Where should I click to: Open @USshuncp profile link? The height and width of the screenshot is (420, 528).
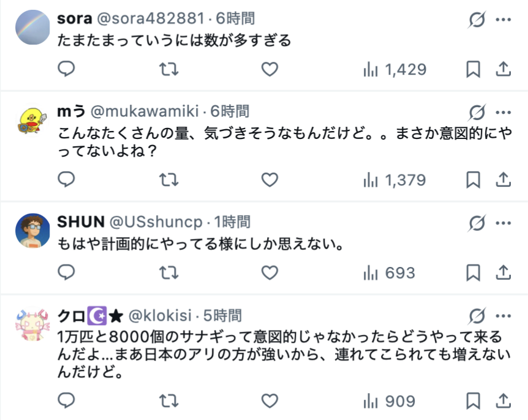(157, 222)
